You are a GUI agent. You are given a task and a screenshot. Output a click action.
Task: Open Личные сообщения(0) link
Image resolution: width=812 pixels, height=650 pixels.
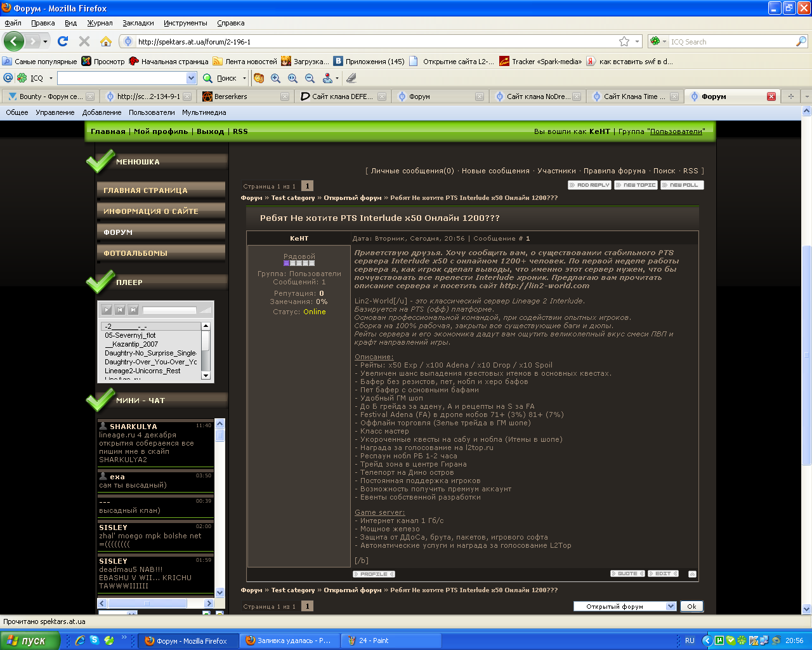tap(412, 171)
